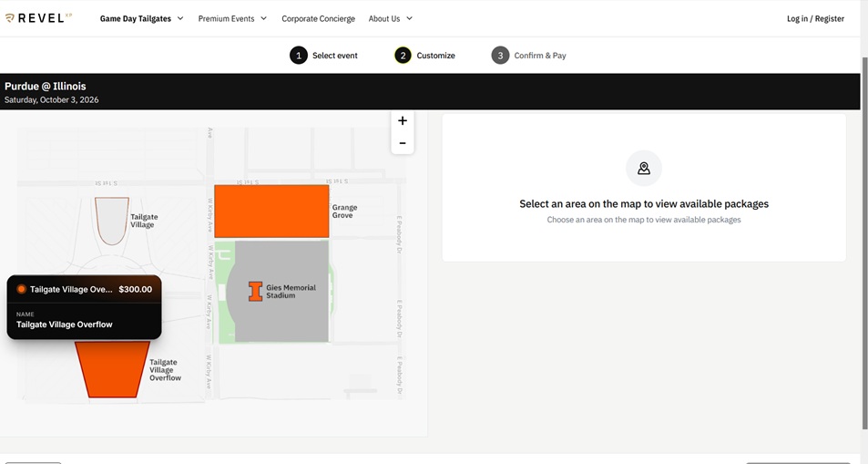Click the Grange Grove map label
The width and height of the screenshot is (868, 464).
344,211
